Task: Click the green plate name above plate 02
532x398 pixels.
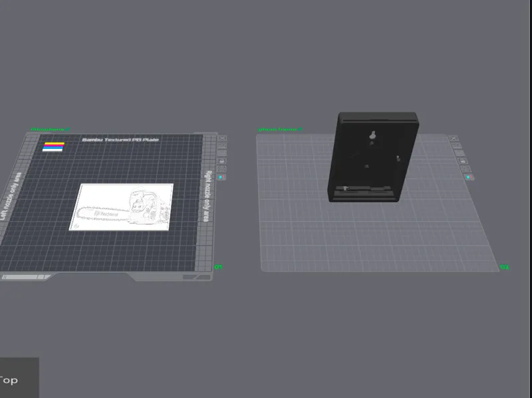Action: [280, 129]
